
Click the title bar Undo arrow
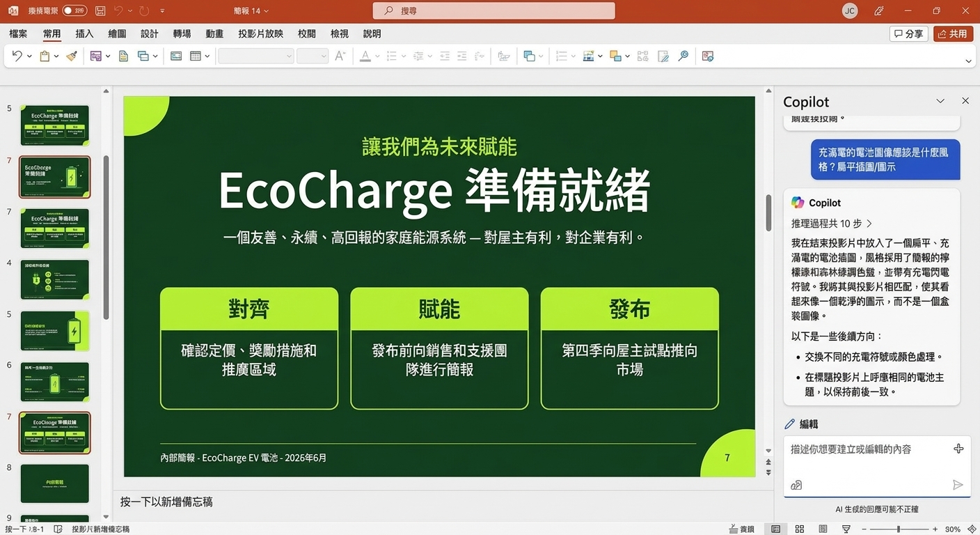118,11
